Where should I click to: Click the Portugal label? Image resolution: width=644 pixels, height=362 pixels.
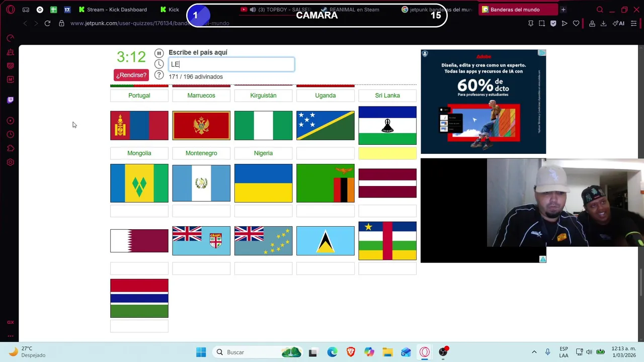139,95
